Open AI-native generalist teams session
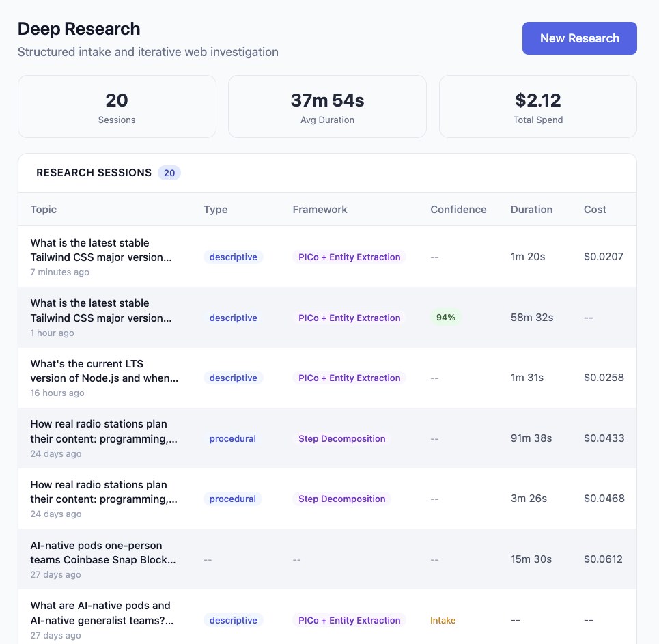This screenshot has width=659, height=644. pos(327,617)
